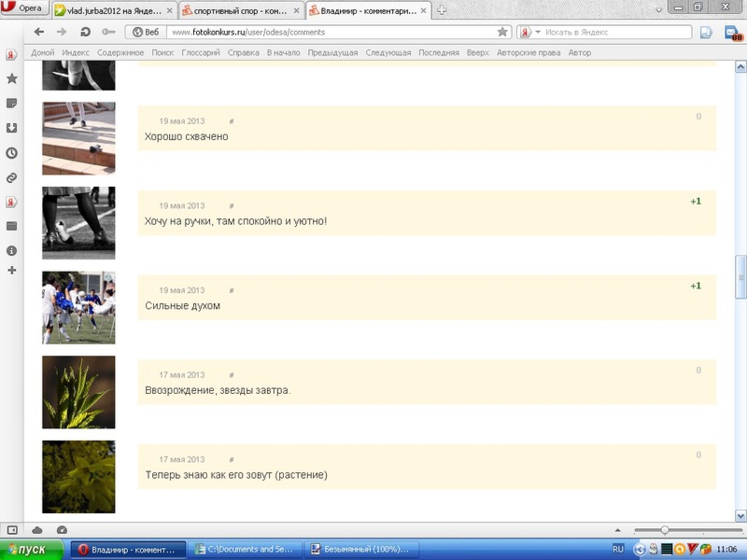This screenshot has height=560, width=747.
Task: Click the '#' permalink of 'Хорошо схвачено' comment
Action: pos(231,122)
